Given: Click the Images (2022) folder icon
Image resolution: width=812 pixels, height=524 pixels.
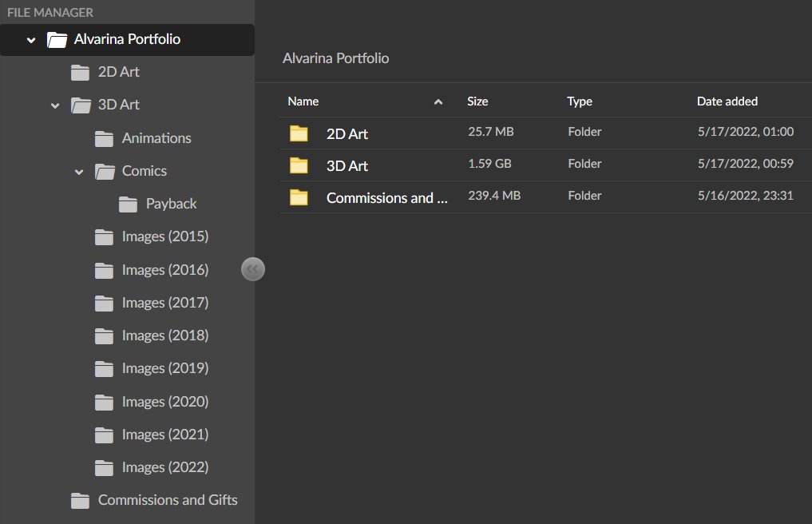Looking at the screenshot, I should (104, 467).
